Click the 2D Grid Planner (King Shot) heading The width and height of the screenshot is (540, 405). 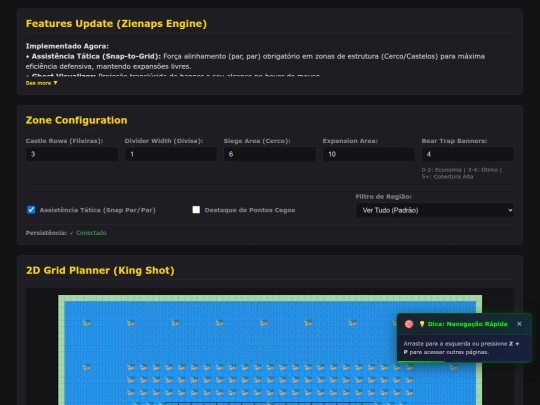100,270
